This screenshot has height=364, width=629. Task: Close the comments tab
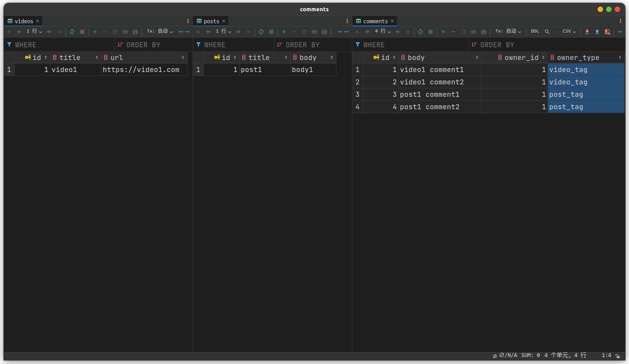(x=392, y=21)
